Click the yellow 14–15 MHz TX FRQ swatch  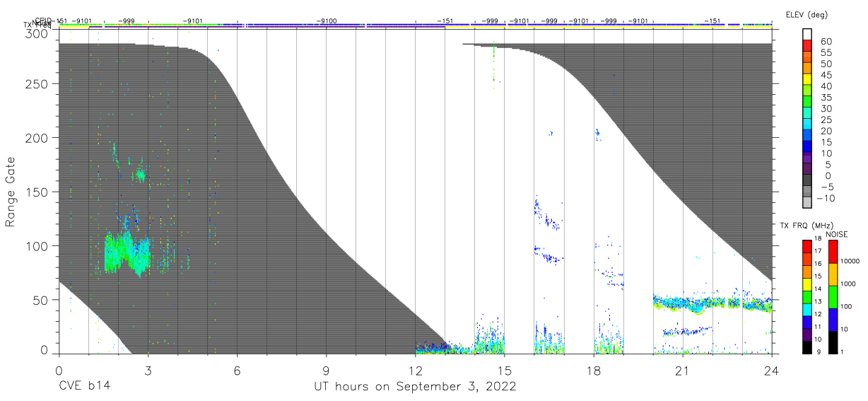[x=807, y=284]
